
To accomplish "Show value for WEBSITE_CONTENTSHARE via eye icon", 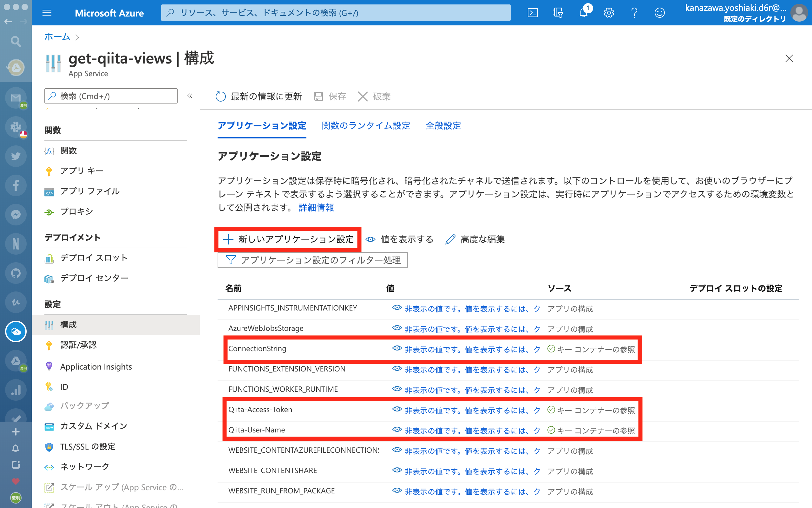I will 396,470.
